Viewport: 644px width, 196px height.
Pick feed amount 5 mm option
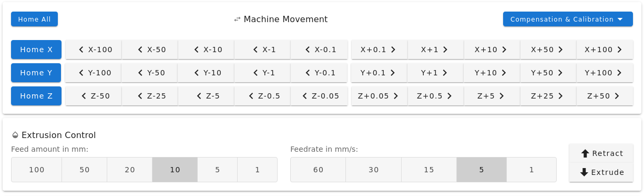pos(218,170)
